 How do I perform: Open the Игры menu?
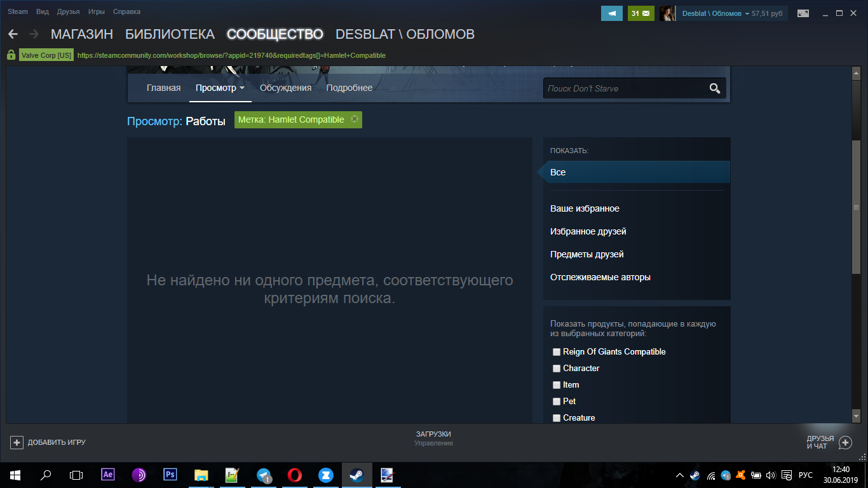[97, 12]
